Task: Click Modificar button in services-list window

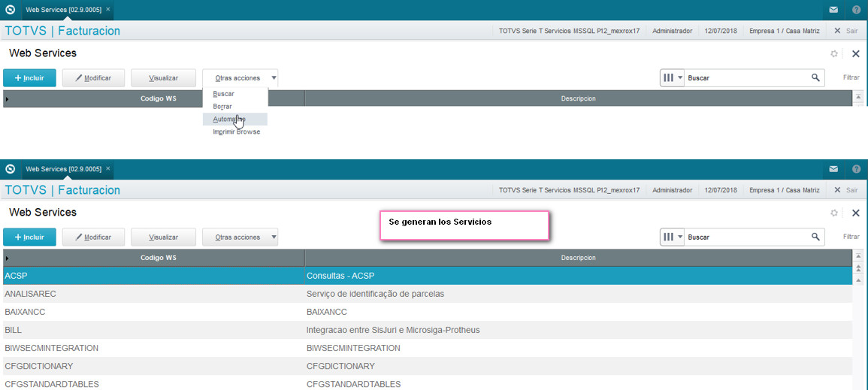Action: (93, 237)
